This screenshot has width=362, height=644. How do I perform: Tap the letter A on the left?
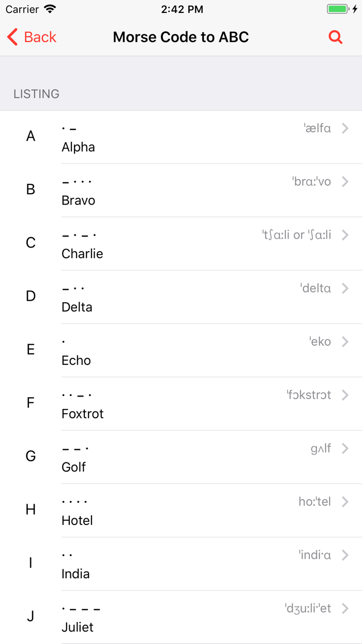pos(31,136)
